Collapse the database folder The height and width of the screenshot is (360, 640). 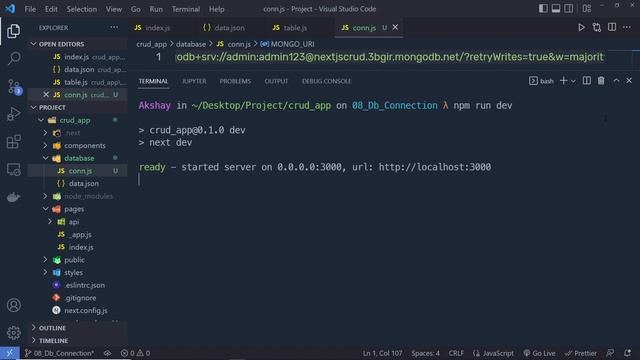46,158
